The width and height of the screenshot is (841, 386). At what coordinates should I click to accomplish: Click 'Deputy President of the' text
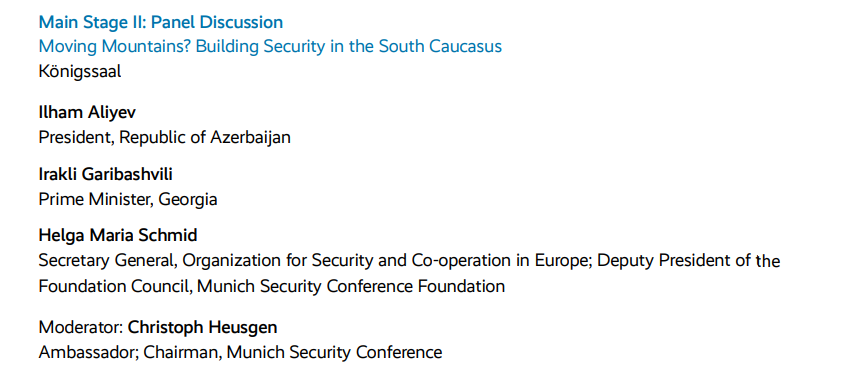pos(689,261)
